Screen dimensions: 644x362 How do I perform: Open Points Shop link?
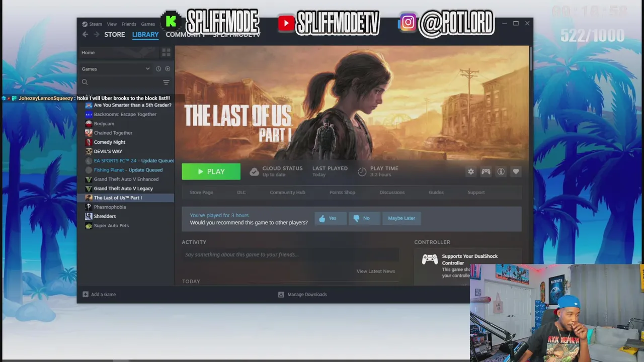pyautogui.click(x=342, y=193)
